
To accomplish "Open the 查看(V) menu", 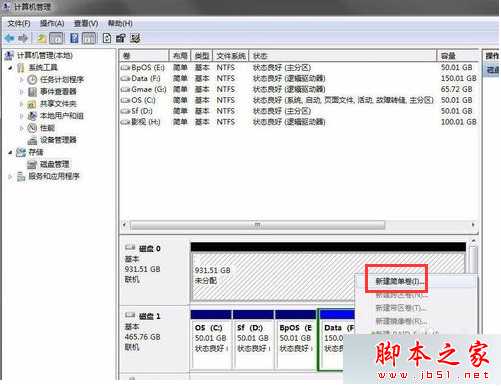I will 86,24.
